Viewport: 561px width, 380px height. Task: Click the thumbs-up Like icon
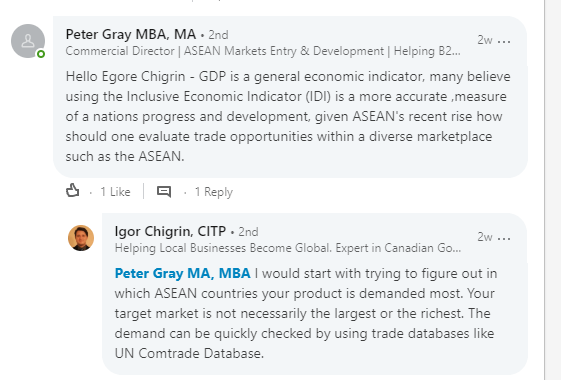73,191
